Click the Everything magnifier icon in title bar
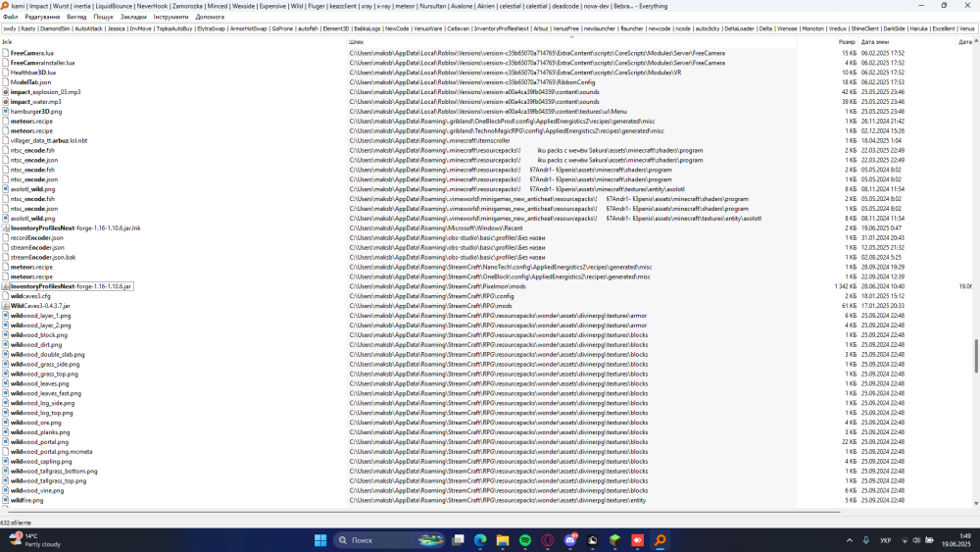The image size is (980, 552). click(x=5, y=6)
